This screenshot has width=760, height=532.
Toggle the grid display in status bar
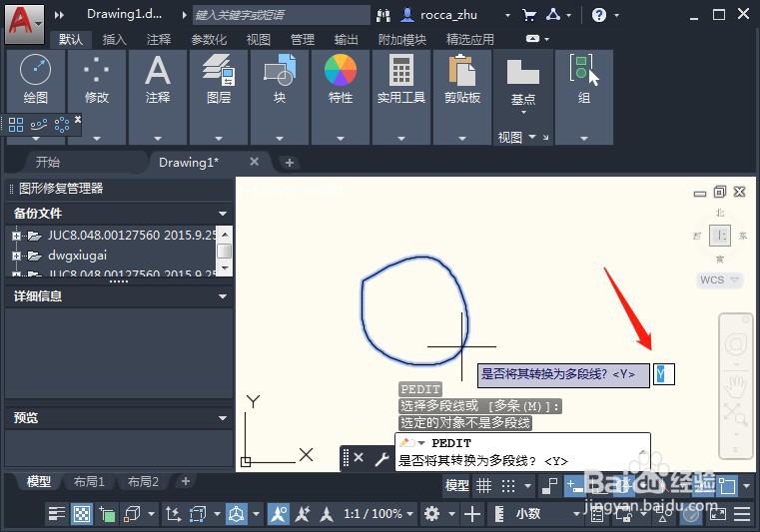(x=483, y=485)
